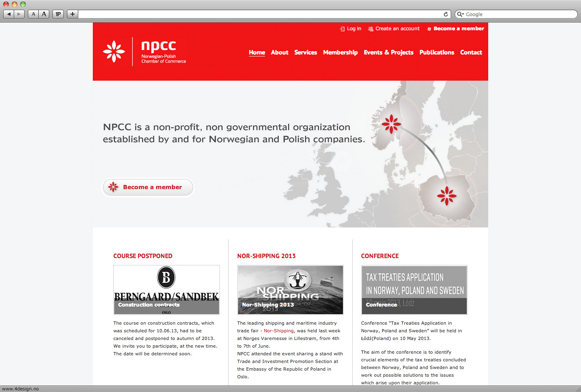Open the NOR-SHIPPING 2013 heading
Viewport: 581px width, 392px height.
click(266, 256)
